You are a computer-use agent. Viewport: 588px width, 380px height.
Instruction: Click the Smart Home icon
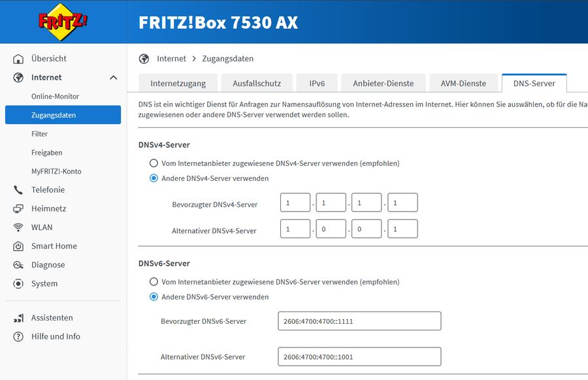click(19, 246)
